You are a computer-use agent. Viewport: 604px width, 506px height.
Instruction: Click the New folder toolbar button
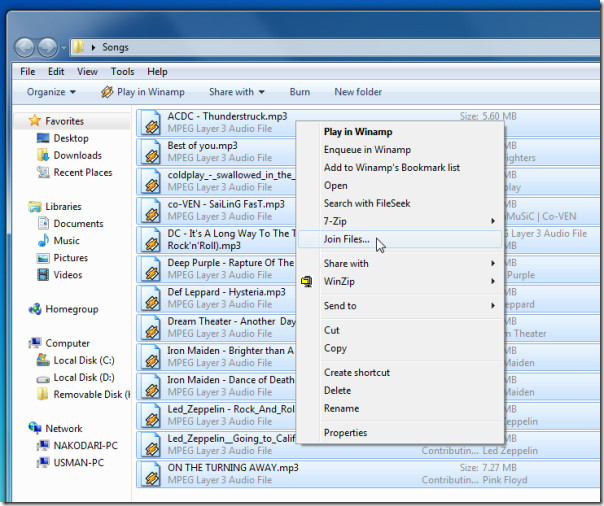[x=358, y=92]
